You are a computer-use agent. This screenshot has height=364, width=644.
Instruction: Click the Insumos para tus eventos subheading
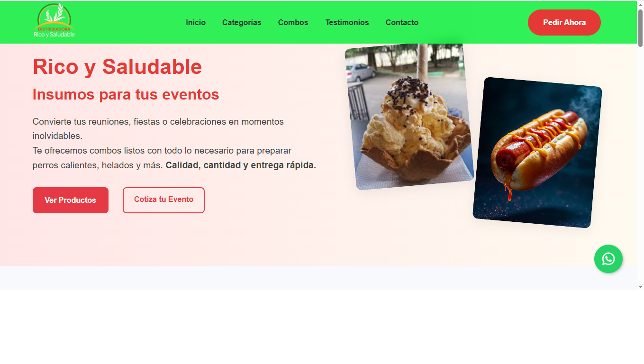(126, 94)
